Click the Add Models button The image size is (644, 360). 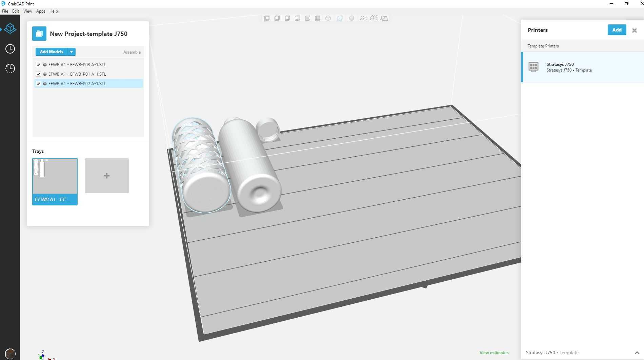pos(52,52)
